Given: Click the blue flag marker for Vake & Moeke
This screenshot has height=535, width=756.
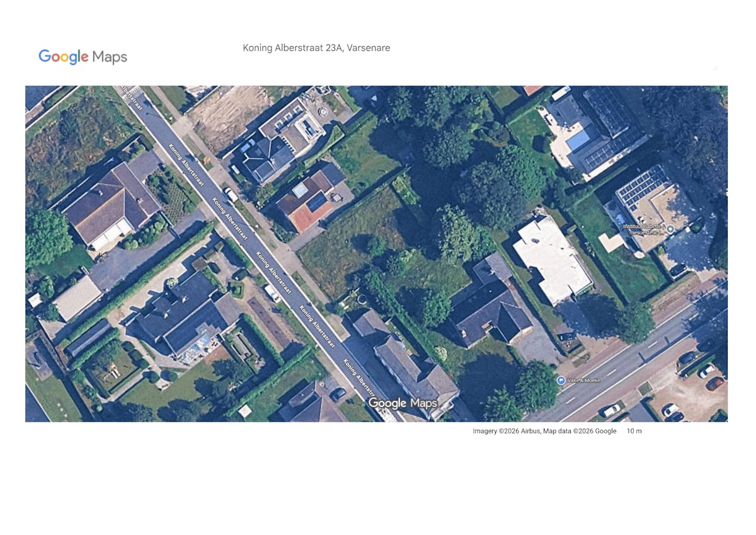Looking at the screenshot, I should pos(561,380).
